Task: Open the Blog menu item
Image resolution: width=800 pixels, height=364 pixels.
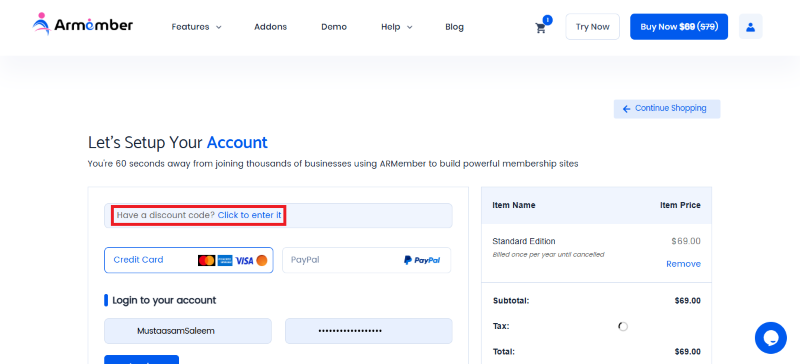Action: coord(454,27)
